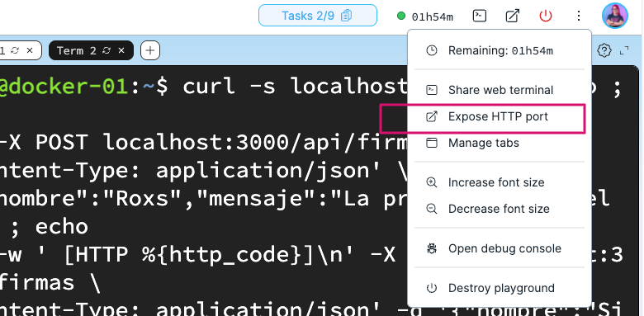Choose Expose HTTP port from menu
Image resolution: width=644 pixels, height=316 pixels.
pyautogui.click(x=499, y=116)
